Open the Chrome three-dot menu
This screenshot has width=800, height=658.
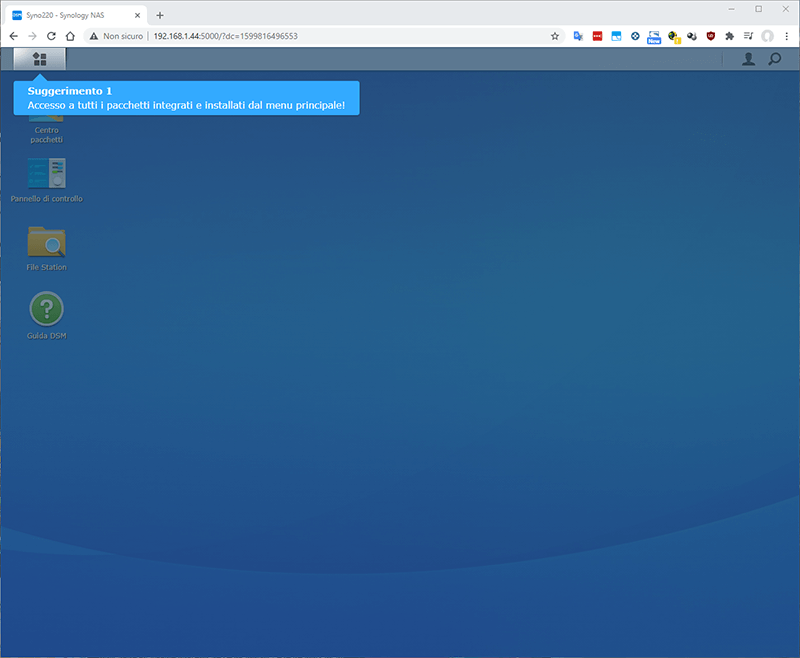point(786,36)
